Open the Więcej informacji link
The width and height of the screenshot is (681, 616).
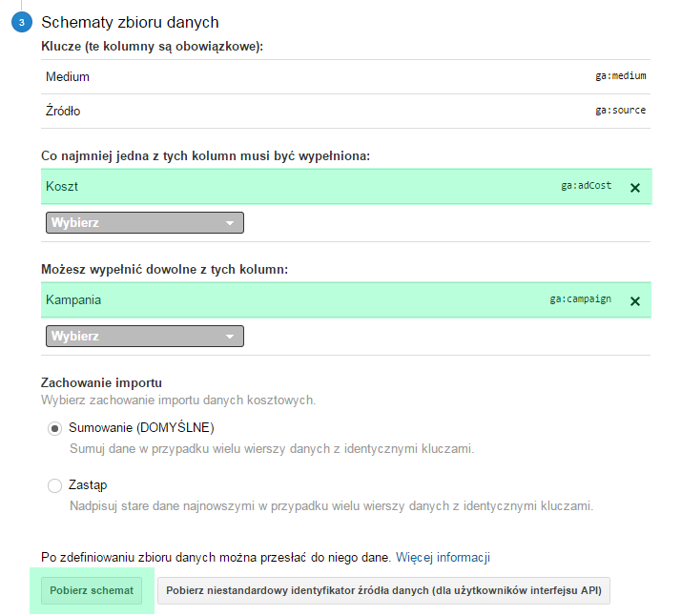(x=443, y=557)
